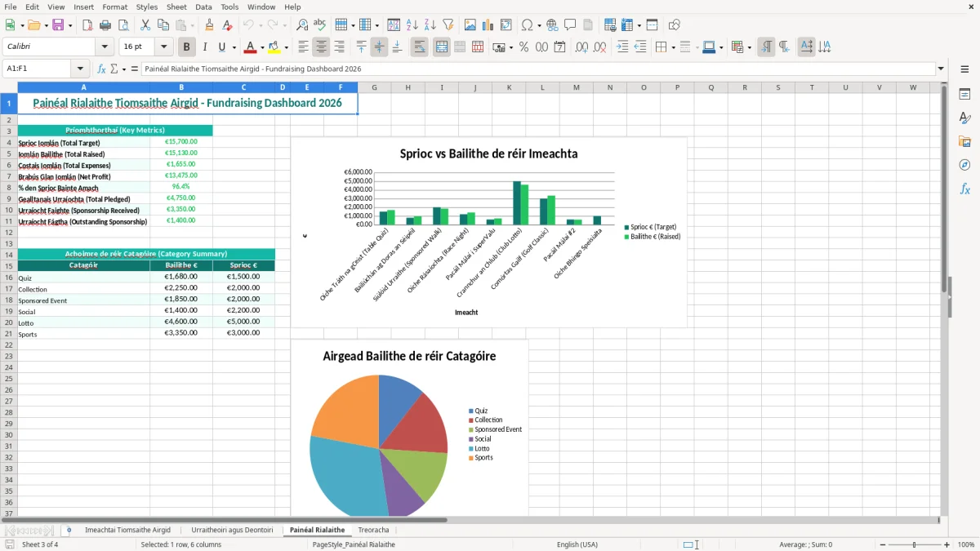Viewport: 980px width, 551px height.
Task: Open the Sidebar Properties panel
Action: [x=964, y=94]
